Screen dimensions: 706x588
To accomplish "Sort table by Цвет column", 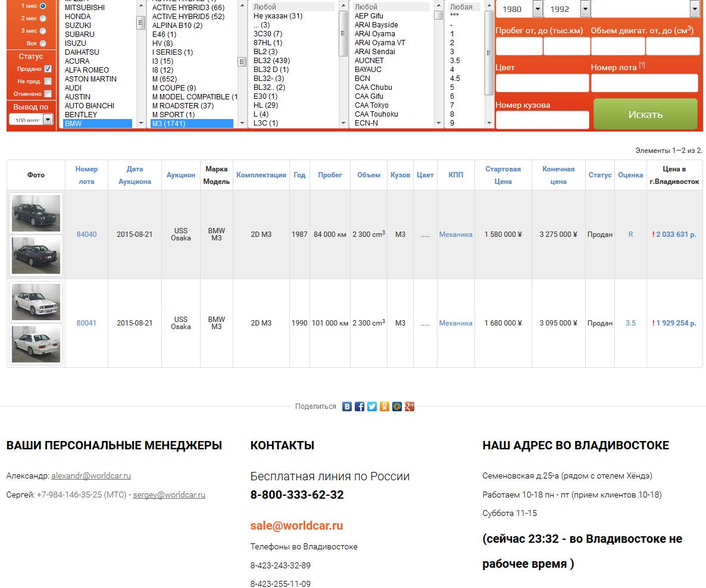I will click(x=425, y=175).
